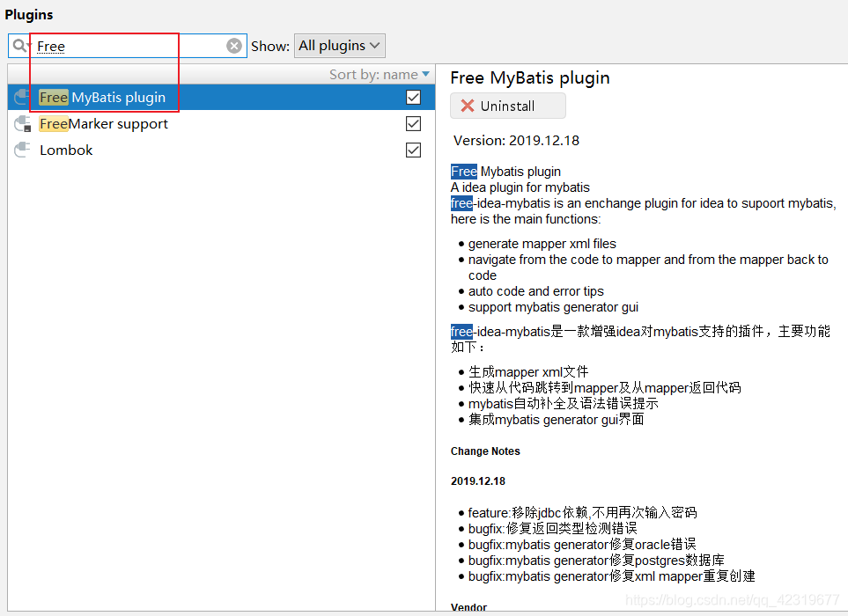Screen dimensions: 848x616
Task: Click the Free search input field
Action: 128,46
